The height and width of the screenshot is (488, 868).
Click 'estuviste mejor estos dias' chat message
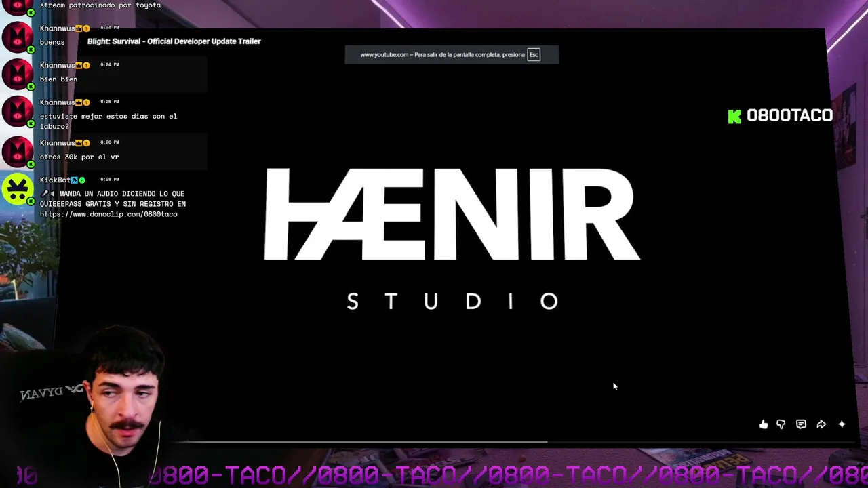coord(108,121)
